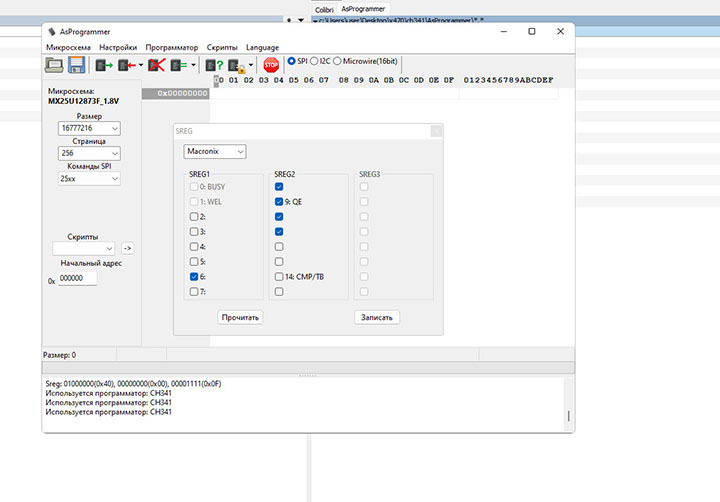Identify the chip with the question mark icon

(x=214, y=65)
